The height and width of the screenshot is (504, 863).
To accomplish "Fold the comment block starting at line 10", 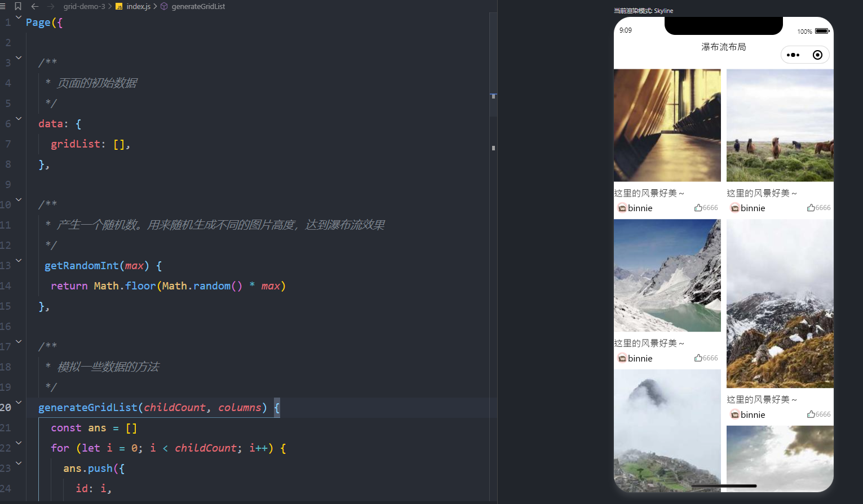I will (x=19, y=199).
